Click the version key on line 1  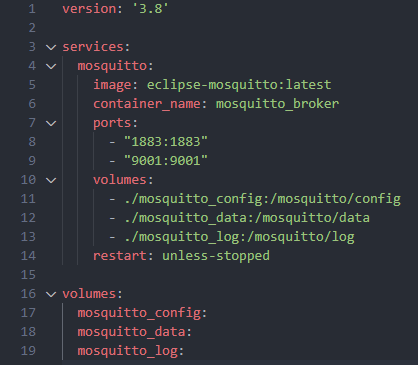pos(89,9)
